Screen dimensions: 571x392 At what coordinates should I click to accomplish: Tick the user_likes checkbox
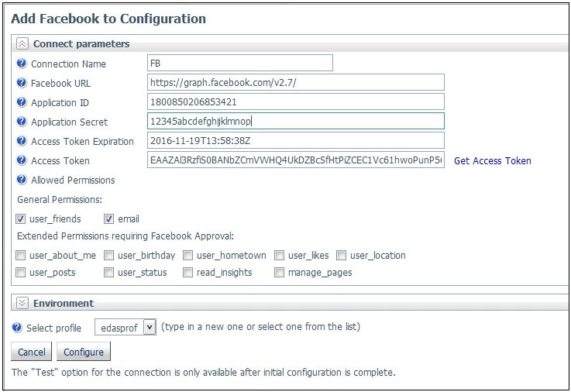click(279, 255)
